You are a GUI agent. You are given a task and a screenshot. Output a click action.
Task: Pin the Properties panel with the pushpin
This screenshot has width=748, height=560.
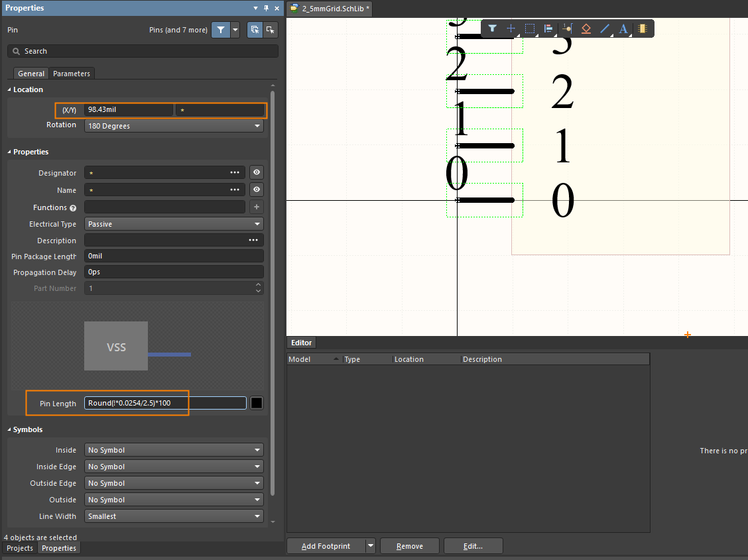(x=266, y=8)
